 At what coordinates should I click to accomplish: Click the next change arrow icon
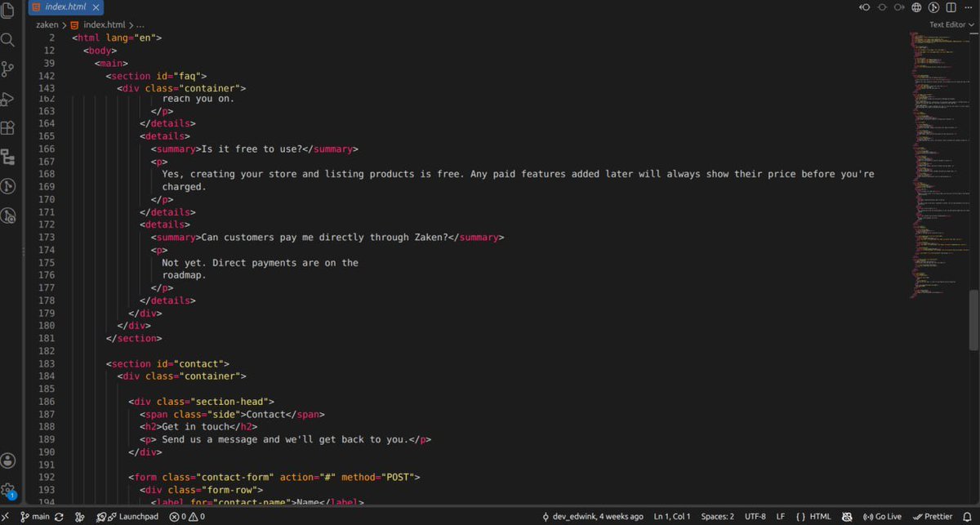(x=899, y=7)
